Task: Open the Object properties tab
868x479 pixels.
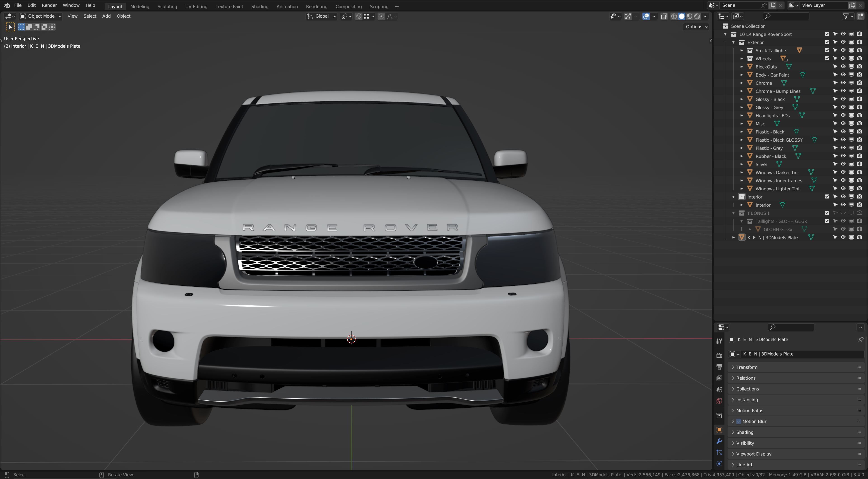Action: [719, 430]
